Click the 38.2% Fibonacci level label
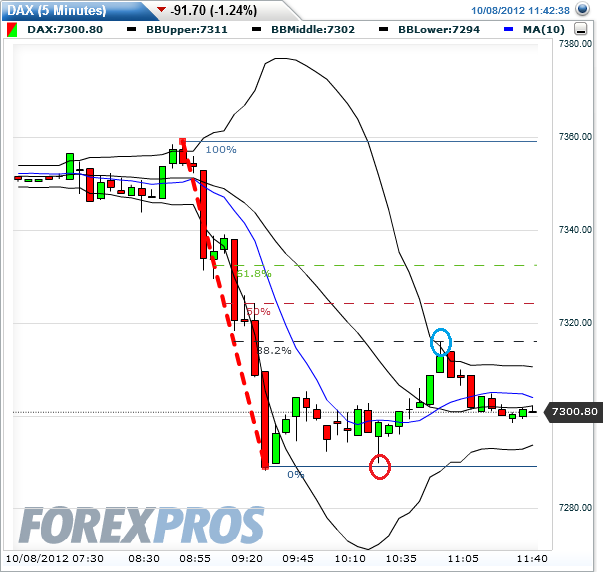 274,350
